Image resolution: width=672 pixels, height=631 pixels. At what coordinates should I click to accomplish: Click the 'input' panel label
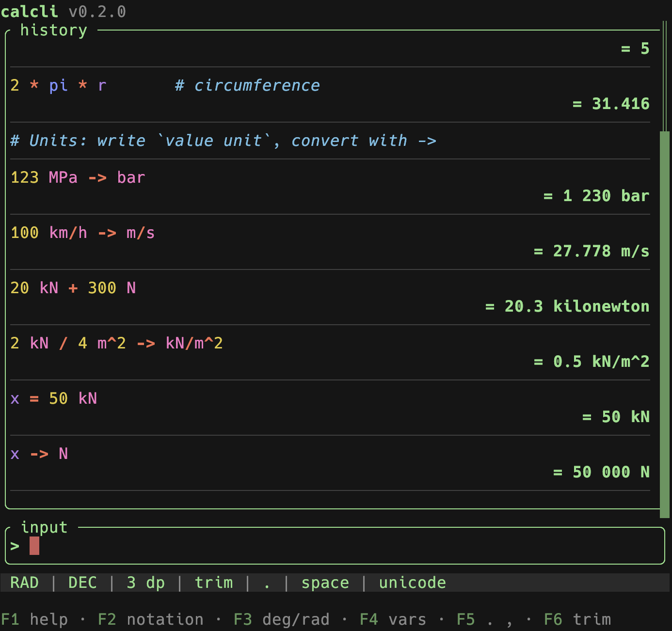click(x=44, y=527)
